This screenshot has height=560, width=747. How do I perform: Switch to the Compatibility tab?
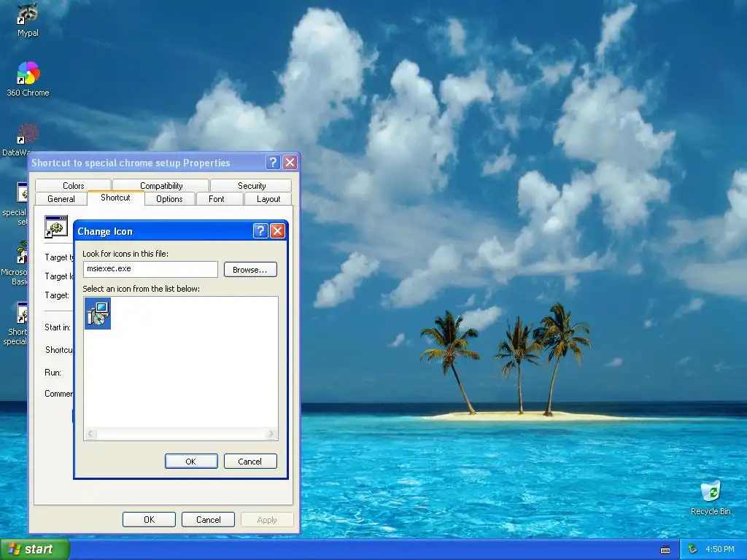tap(161, 185)
